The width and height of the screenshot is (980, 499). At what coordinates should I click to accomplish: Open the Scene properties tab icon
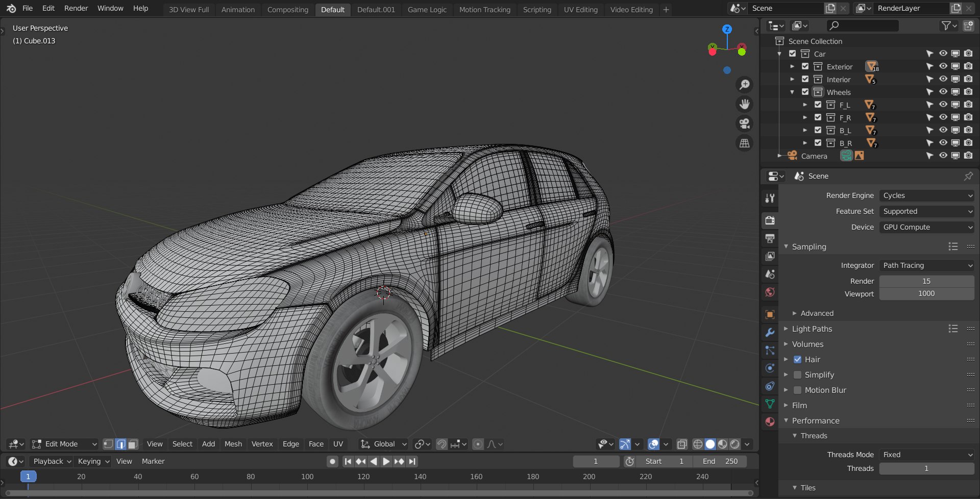coord(770,274)
